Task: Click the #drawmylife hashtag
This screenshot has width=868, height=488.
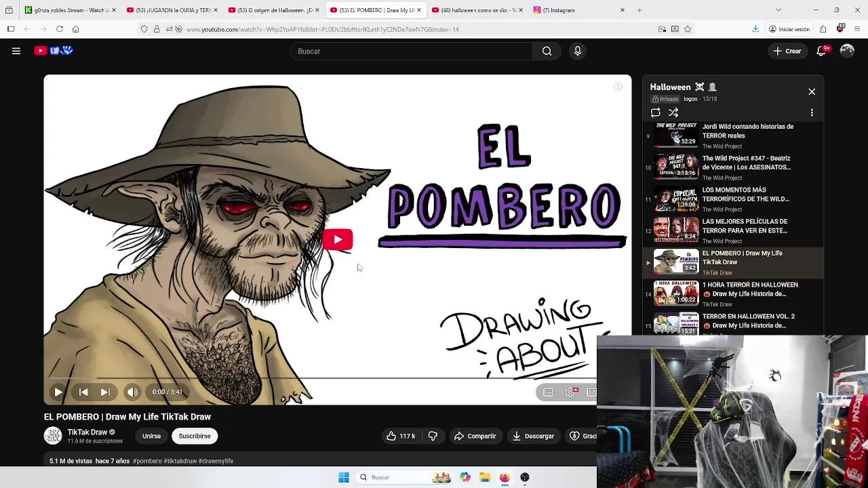Action: point(216,461)
